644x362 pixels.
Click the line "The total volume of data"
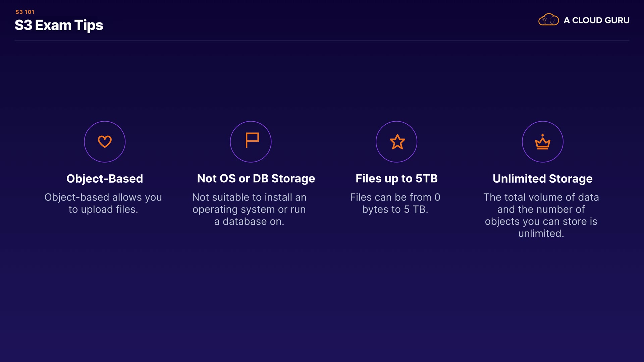(x=541, y=197)
